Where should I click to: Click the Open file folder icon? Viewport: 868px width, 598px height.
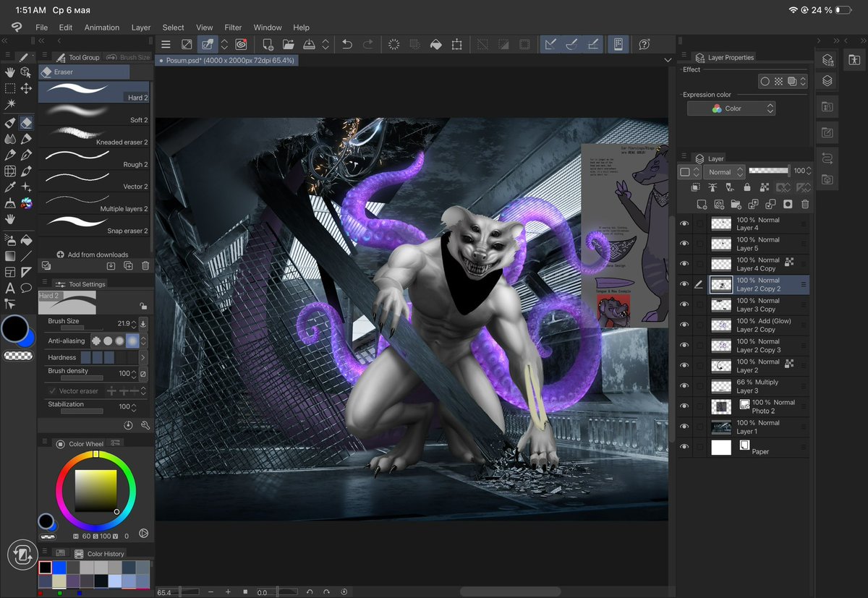(289, 45)
